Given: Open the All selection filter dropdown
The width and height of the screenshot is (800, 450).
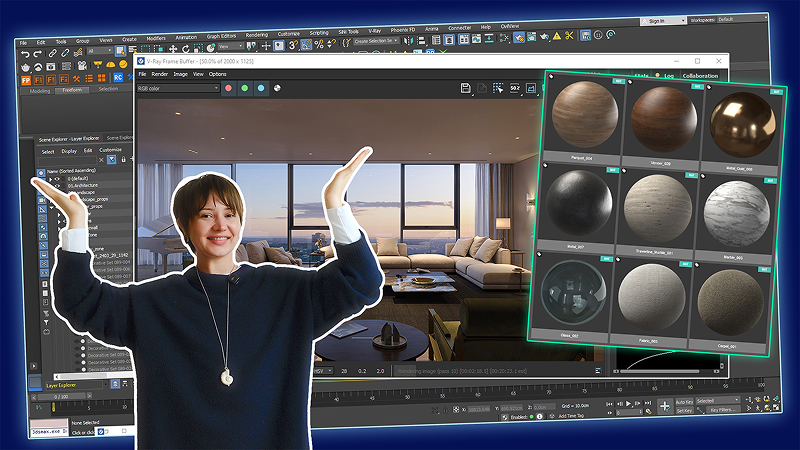Looking at the screenshot, I should pos(99,51).
